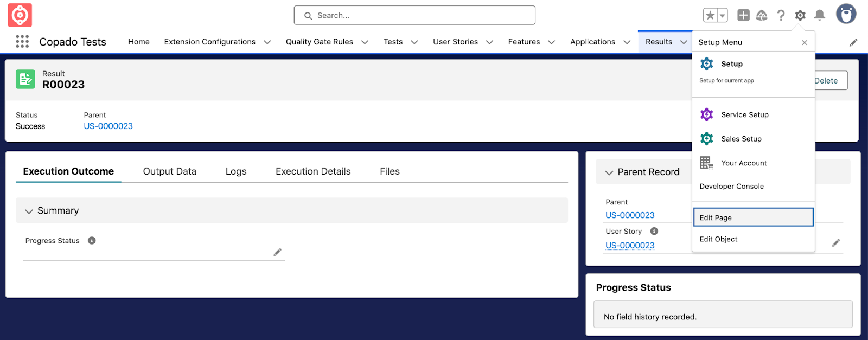Screen dimensions: 868x340
Task: Click the Setup gear icon in menu
Action: tap(707, 64)
